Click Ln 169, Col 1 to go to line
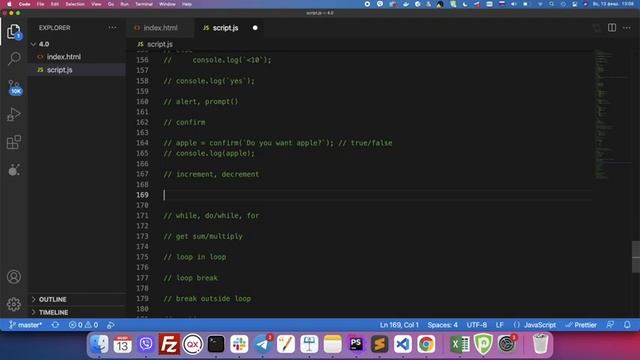Screen dimensions: 640x360 [x=399, y=325]
